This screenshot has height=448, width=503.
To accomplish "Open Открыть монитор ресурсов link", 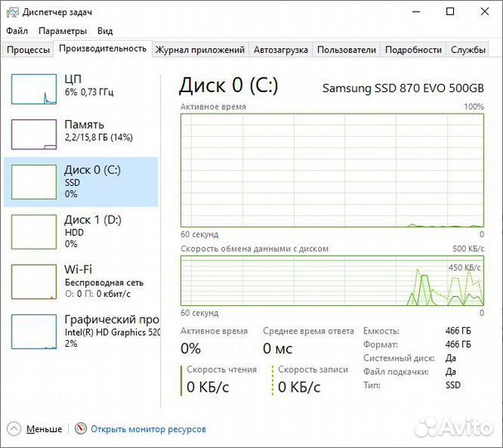I will click(149, 429).
